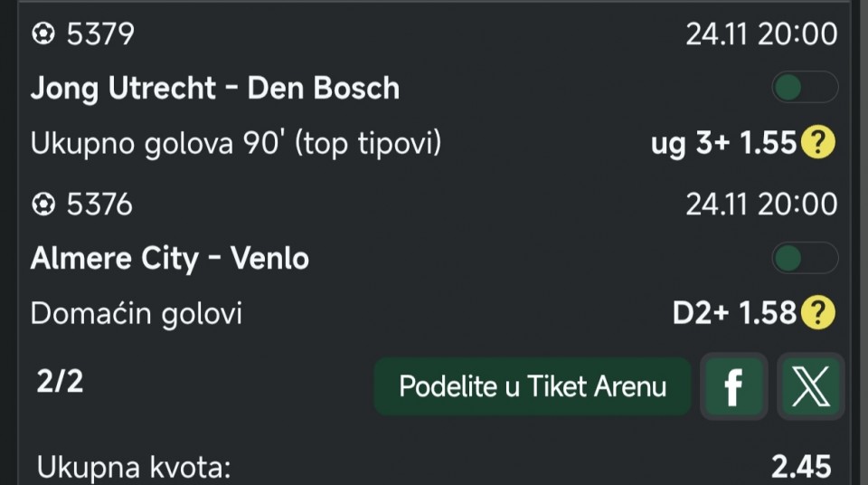Click the 2/2 pairs counter
The image size is (868, 485).
click(60, 382)
